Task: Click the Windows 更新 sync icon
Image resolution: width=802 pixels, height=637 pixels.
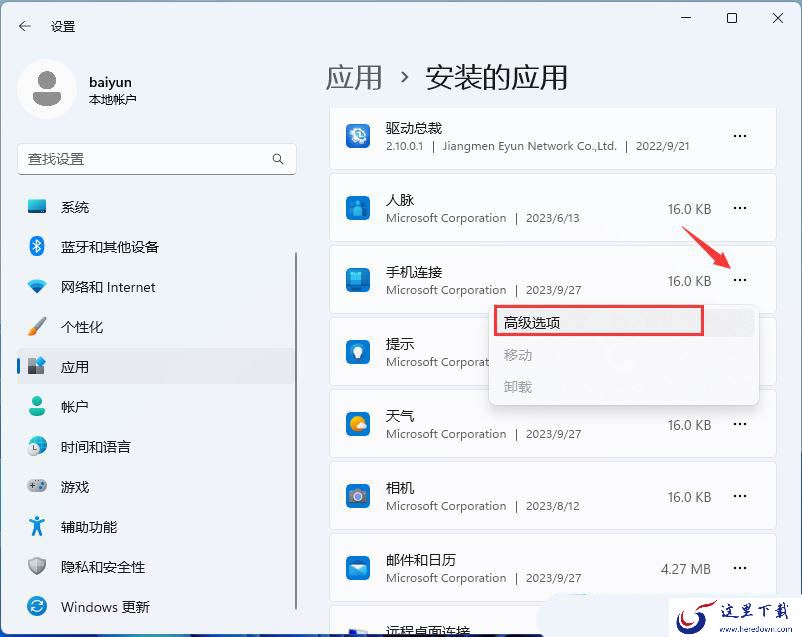Action: [37, 606]
